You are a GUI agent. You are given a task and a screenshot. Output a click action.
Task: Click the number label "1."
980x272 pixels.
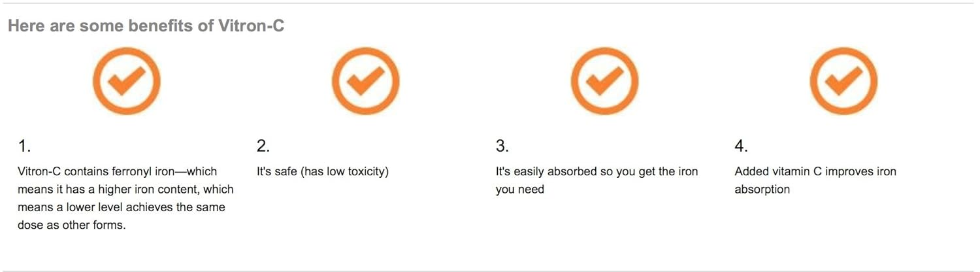[x=24, y=146]
